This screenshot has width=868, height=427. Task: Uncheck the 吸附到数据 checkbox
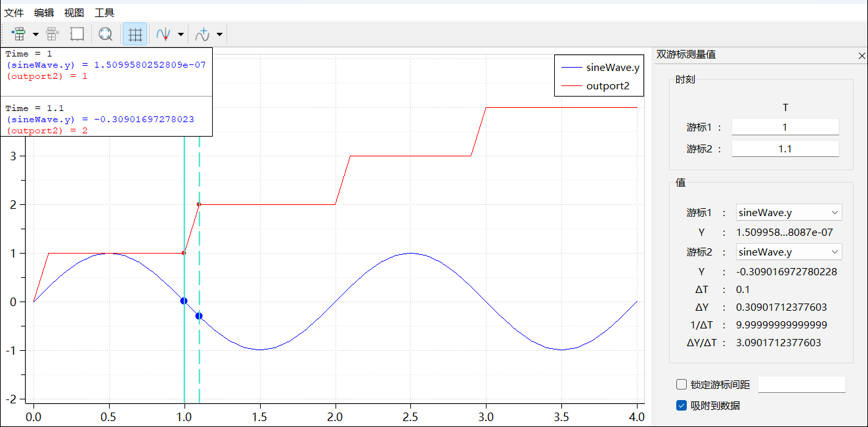[x=682, y=405]
